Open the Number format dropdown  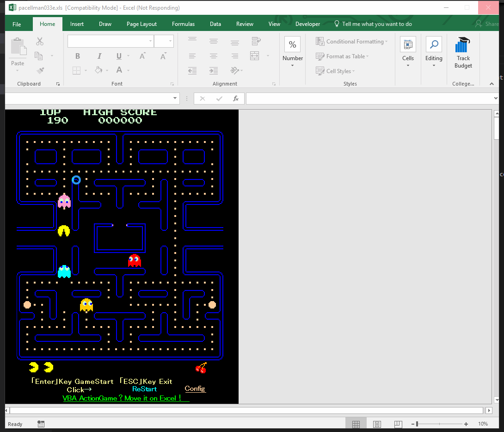[292, 52]
